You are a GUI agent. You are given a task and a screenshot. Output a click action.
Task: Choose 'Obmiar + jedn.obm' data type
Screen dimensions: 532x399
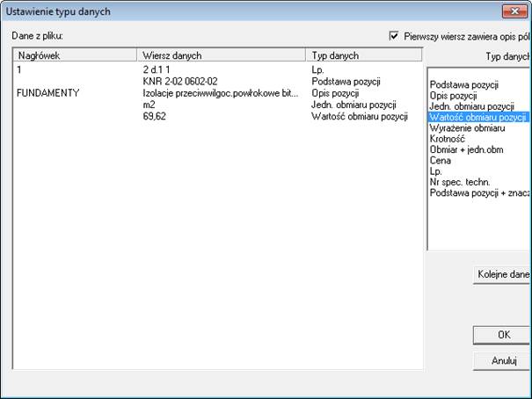click(x=465, y=149)
